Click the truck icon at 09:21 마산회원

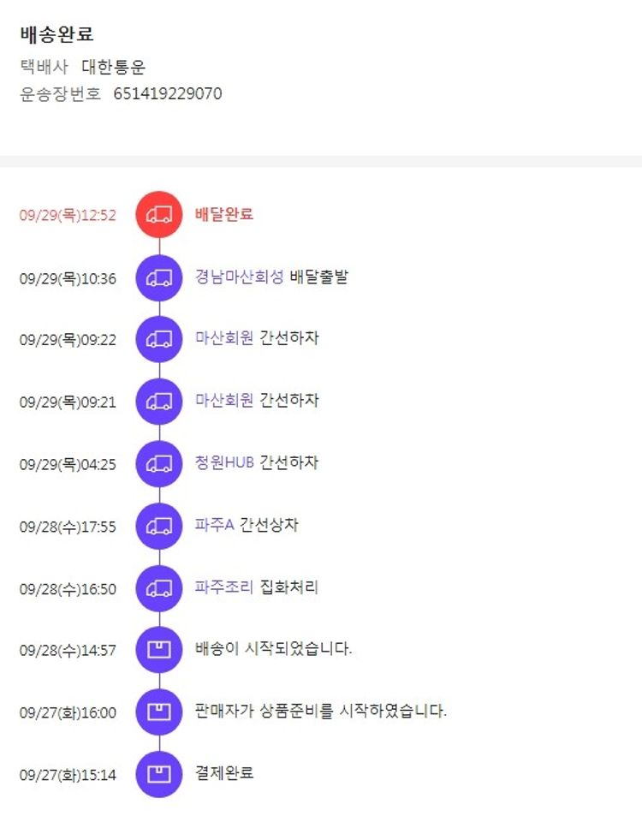pyautogui.click(x=159, y=401)
